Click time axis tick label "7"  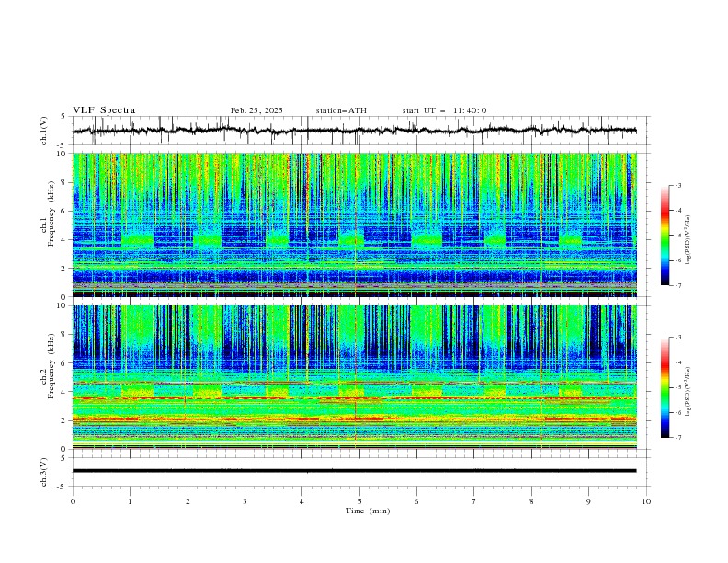coord(474,501)
